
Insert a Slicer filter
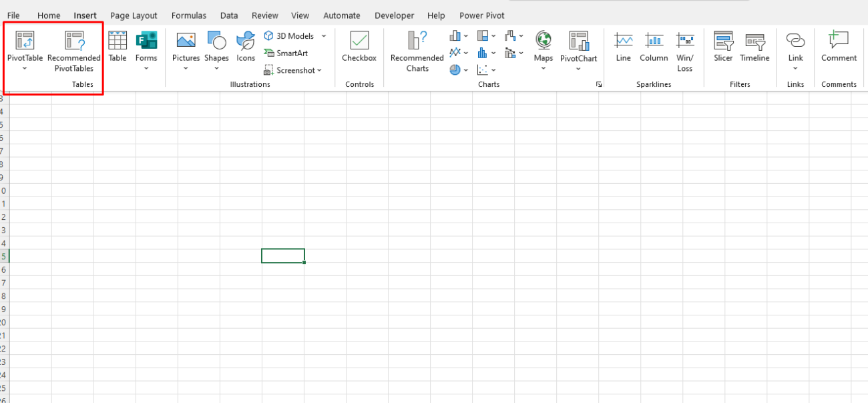723,47
